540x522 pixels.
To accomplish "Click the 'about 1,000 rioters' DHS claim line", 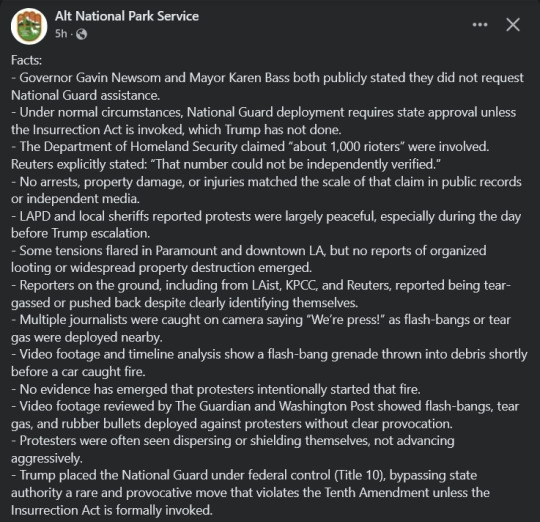I will [x=250, y=147].
